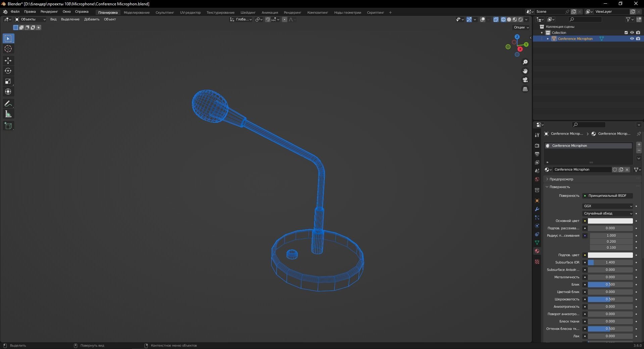Hide Conference Microphon object eye icon
This screenshot has height=349, width=644.
tap(632, 39)
